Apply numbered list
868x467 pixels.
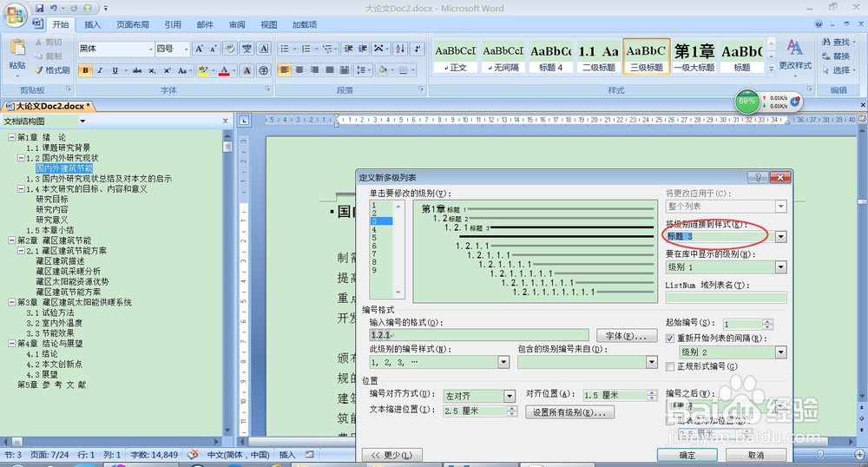tap(306, 49)
